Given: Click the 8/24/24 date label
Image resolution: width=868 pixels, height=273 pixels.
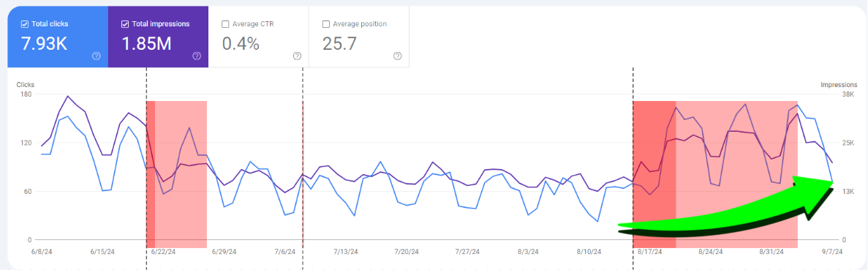Looking at the screenshot, I should 710,251.
